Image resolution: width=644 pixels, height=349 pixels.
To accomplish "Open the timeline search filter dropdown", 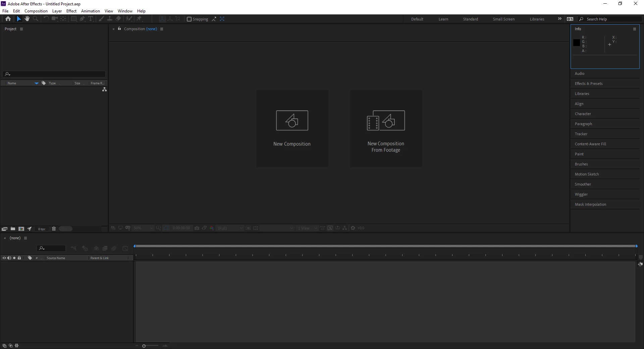I will pos(42,248).
